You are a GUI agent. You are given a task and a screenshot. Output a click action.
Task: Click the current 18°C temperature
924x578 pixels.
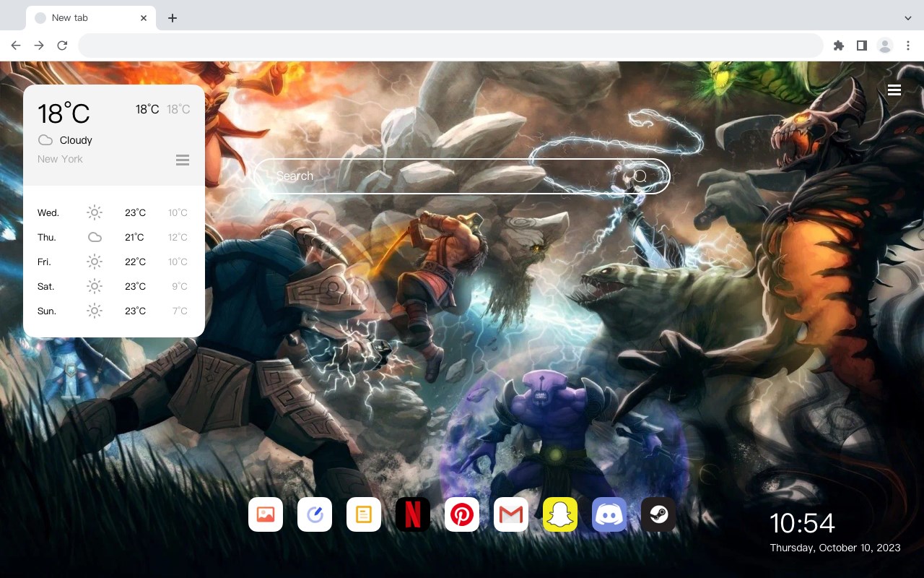pos(64,113)
